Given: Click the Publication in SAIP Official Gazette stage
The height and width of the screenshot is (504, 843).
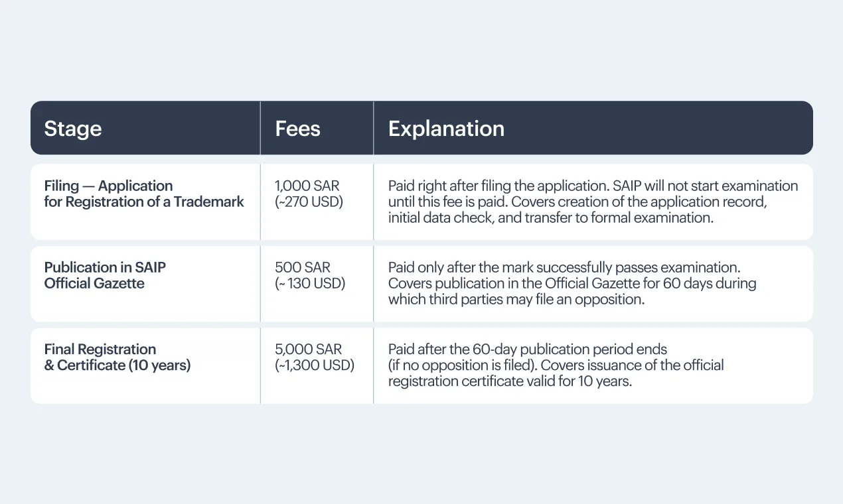Looking at the screenshot, I should click(x=105, y=275).
